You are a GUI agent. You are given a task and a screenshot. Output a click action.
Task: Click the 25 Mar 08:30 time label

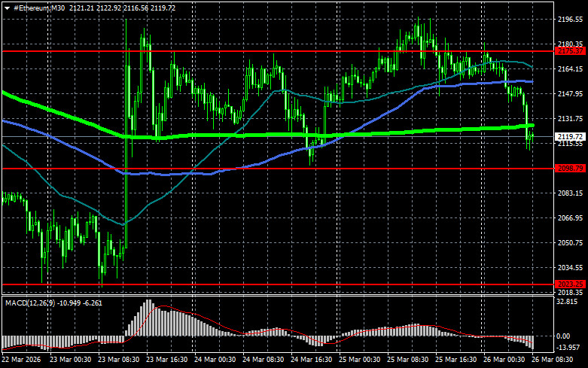point(407,360)
